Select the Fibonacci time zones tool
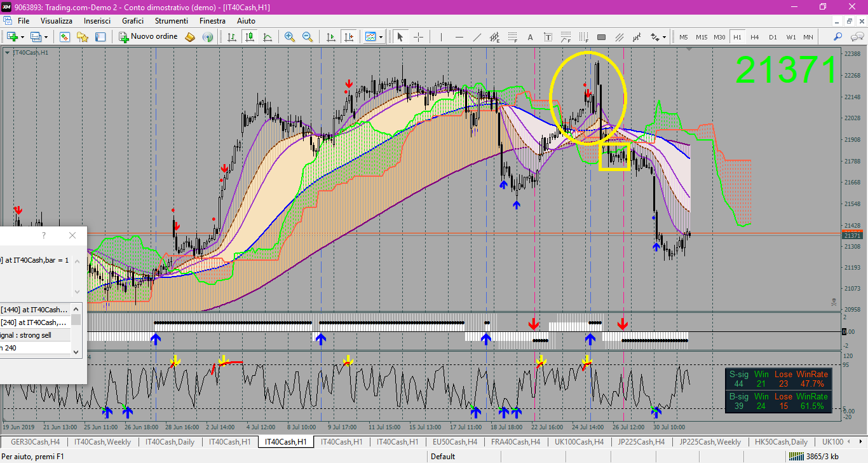 point(584,37)
